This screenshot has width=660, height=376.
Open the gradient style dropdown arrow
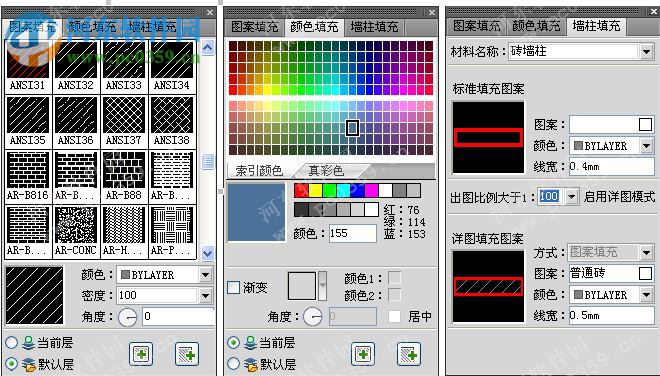pos(322,286)
